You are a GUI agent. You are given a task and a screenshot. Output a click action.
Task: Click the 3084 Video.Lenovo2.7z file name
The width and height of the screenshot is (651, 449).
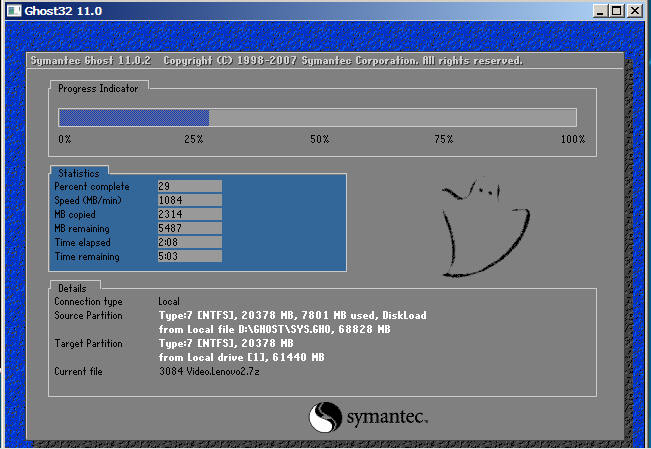click(x=209, y=371)
